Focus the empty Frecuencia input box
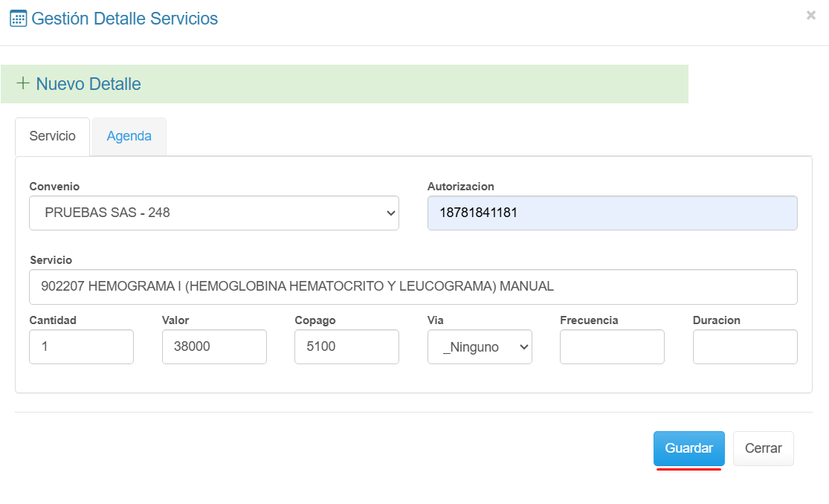Viewport: 829px width, 504px height. click(612, 347)
